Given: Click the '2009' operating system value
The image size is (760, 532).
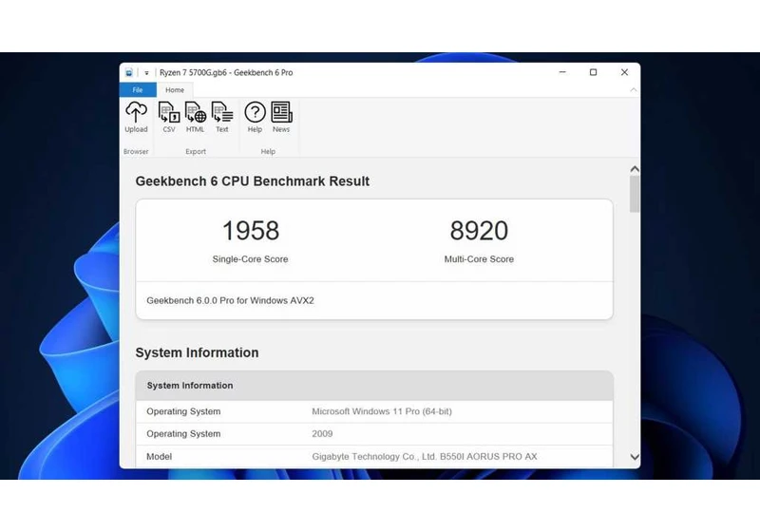Looking at the screenshot, I should tap(322, 433).
